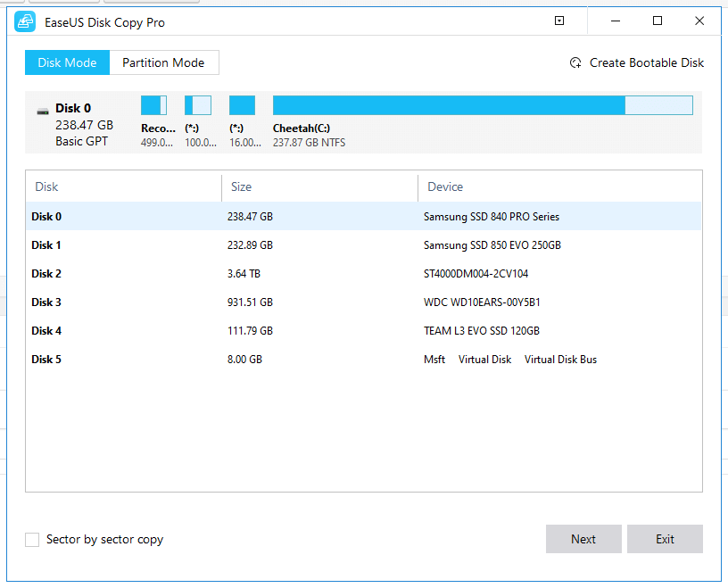Image resolution: width=728 pixels, height=588 pixels.
Task: Select the Disk 1 row
Action: tap(363, 245)
